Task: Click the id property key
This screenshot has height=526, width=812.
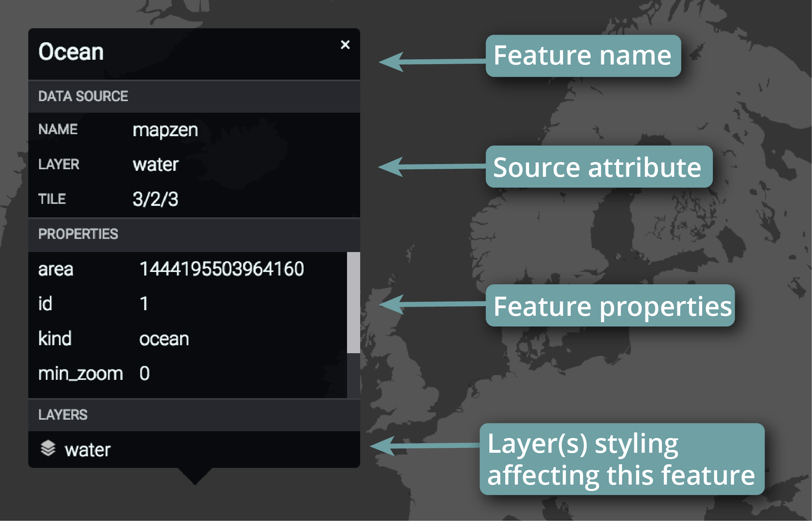Action: pos(45,303)
